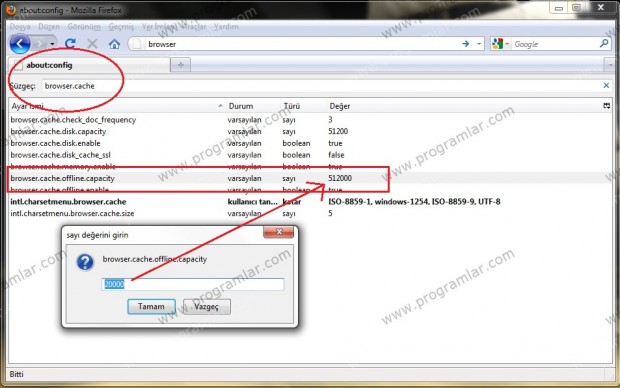Go to the home page icon
The width and height of the screenshot is (620, 388).
(114, 44)
